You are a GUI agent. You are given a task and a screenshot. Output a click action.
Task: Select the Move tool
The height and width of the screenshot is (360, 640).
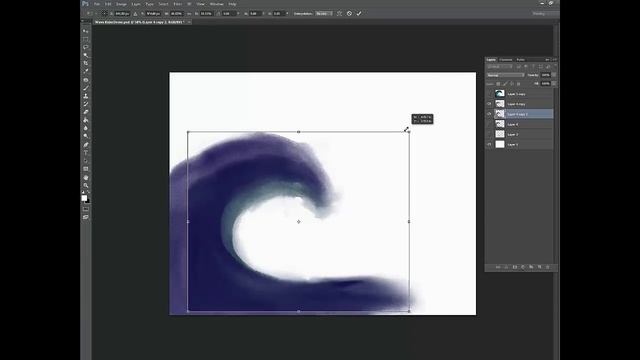[x=86, y=31]
